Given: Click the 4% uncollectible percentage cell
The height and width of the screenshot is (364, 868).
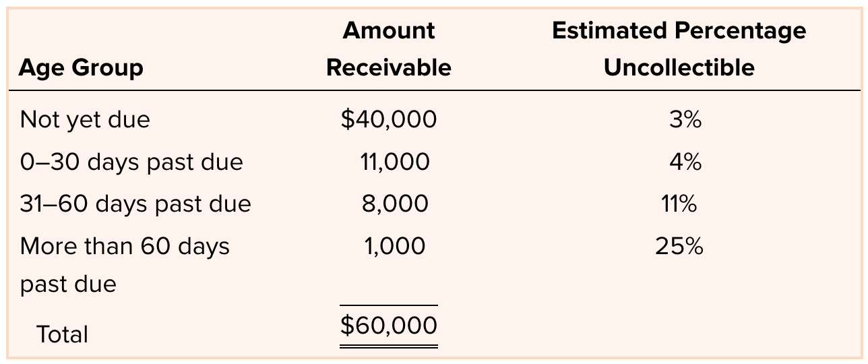Looking at the screenshot, I should point(685,162).
